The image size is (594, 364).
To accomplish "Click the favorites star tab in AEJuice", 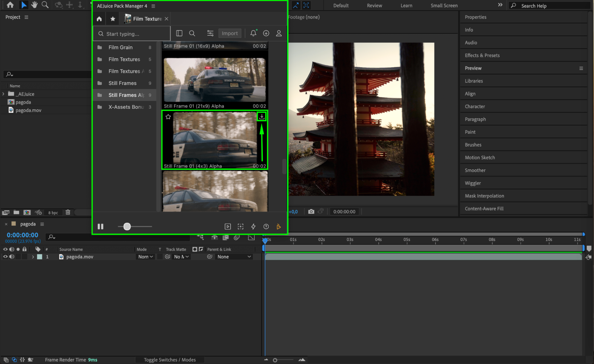I will point(113,19).
